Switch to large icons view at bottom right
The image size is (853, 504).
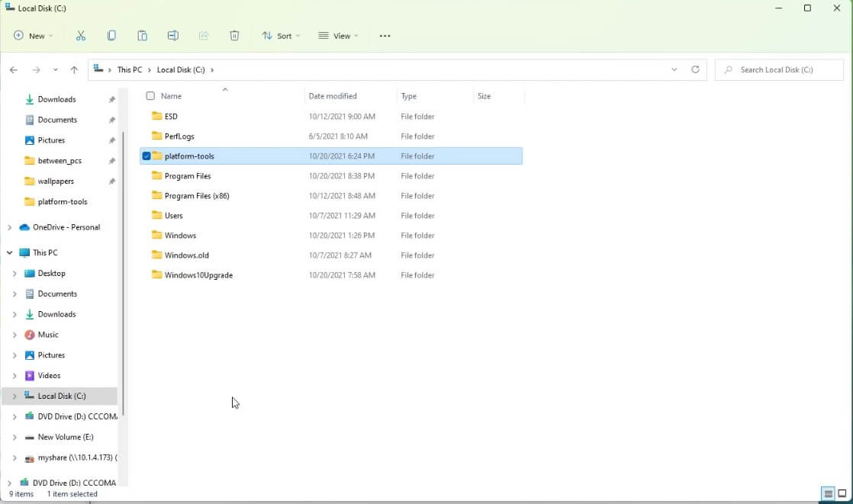point(842,494)
